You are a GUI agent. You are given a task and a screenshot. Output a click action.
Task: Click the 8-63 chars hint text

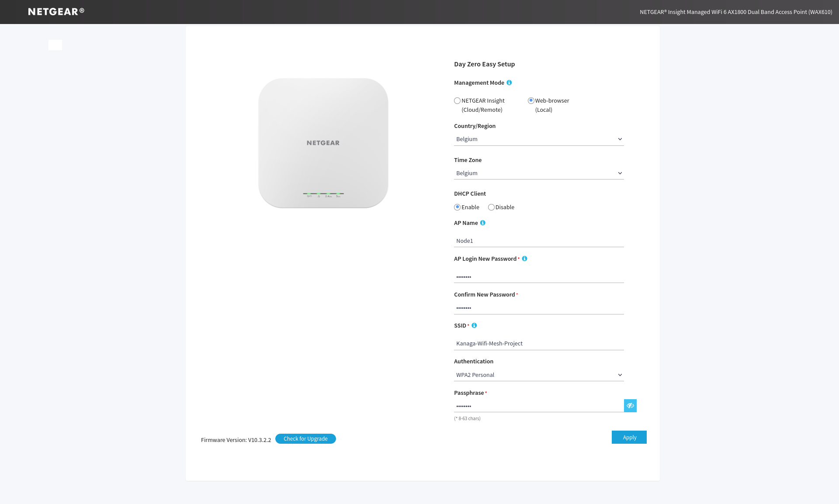coord(467,418)
